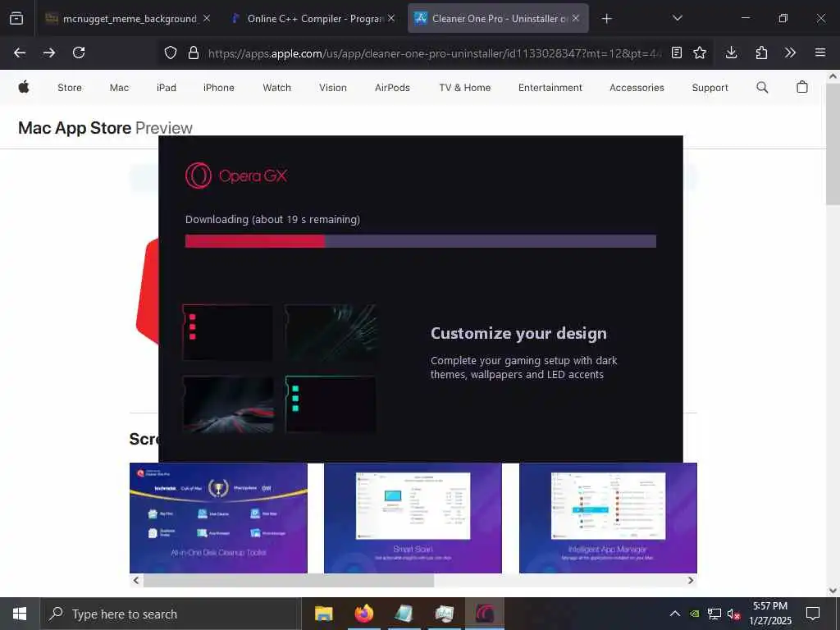Viewport: 840px width, 630px height.
Task: Open the TV & Home menu item
Action: click(464, 87)
